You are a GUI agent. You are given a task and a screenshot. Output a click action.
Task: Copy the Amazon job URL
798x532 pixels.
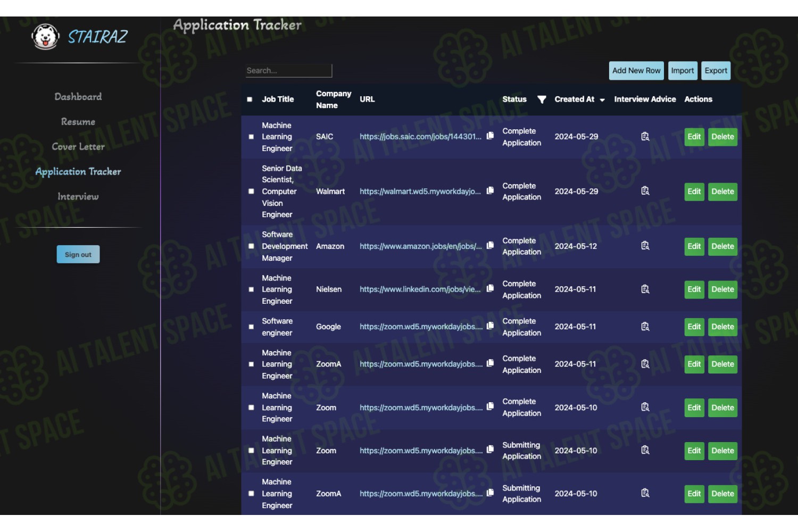(x=491, y=245)
